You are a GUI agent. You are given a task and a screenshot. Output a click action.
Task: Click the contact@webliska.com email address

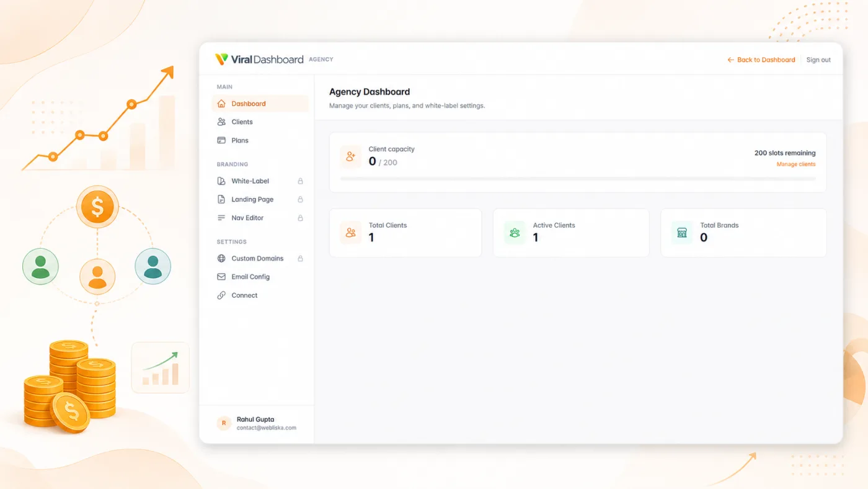click(x=267, y=428)
